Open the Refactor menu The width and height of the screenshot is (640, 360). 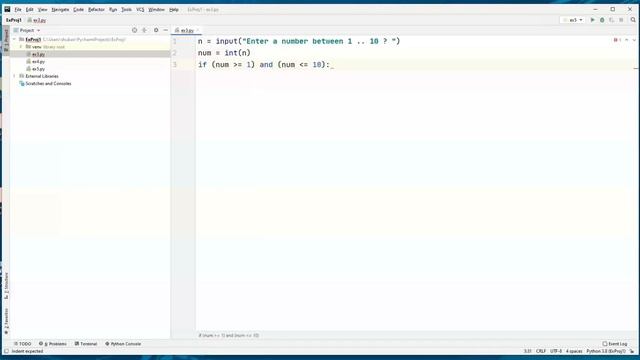(96, 9)
